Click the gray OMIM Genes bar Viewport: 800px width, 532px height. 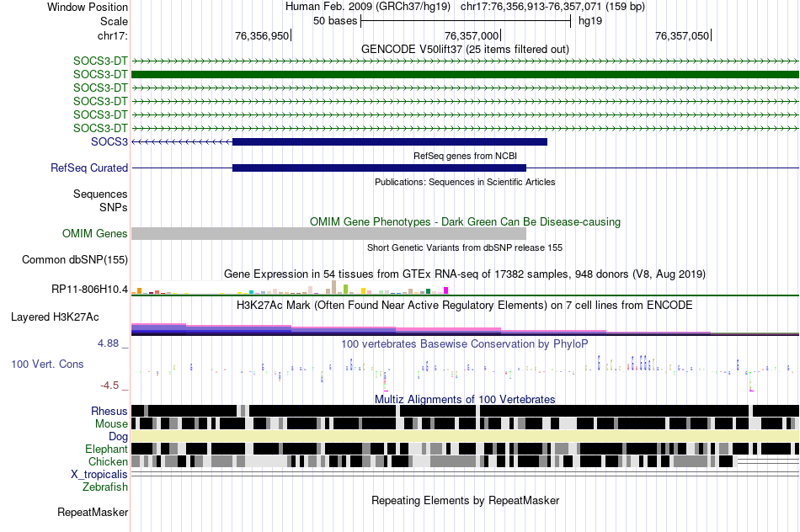coord(328,234)
